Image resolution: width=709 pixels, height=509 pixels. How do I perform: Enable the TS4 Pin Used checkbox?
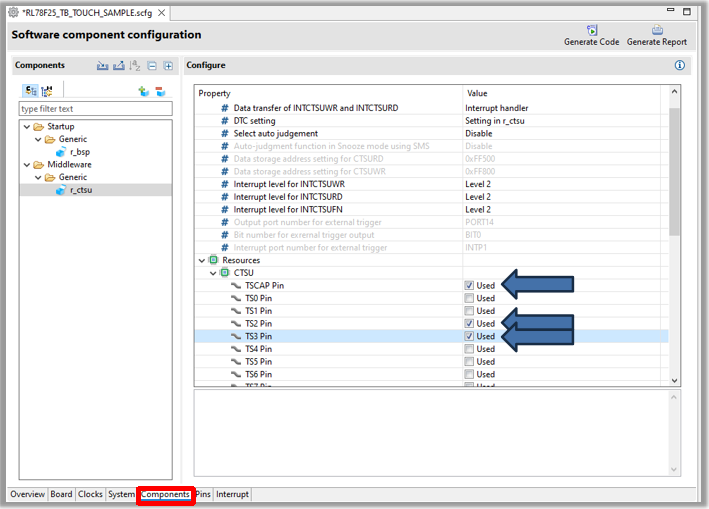click(469, 349)
